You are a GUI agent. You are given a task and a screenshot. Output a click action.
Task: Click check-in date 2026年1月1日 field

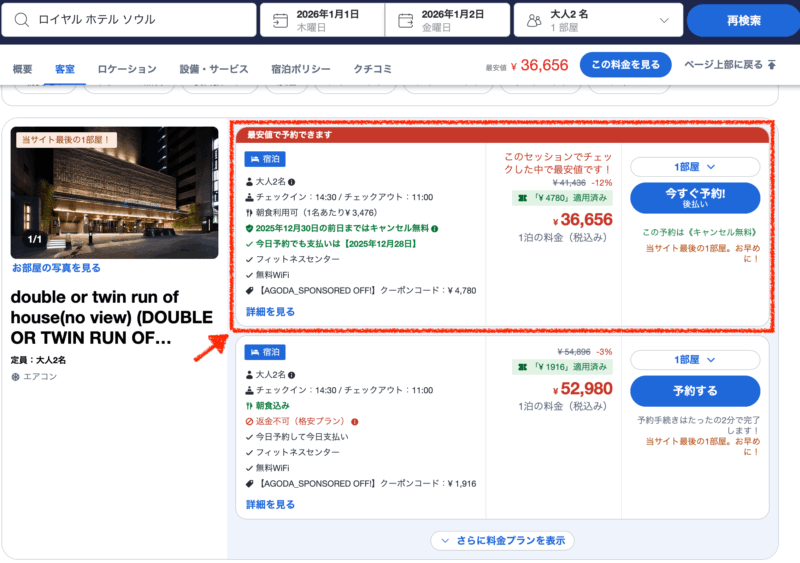click(322, 20)
